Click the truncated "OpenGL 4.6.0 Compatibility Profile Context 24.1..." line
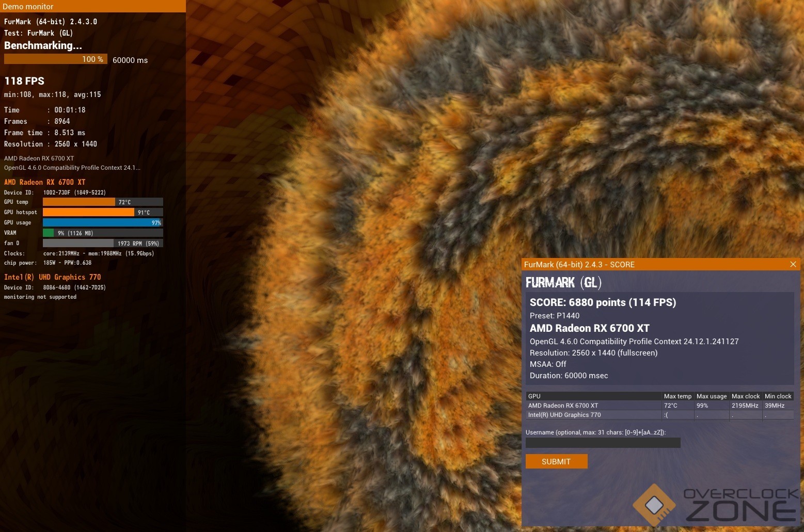 tap(72, 168)
